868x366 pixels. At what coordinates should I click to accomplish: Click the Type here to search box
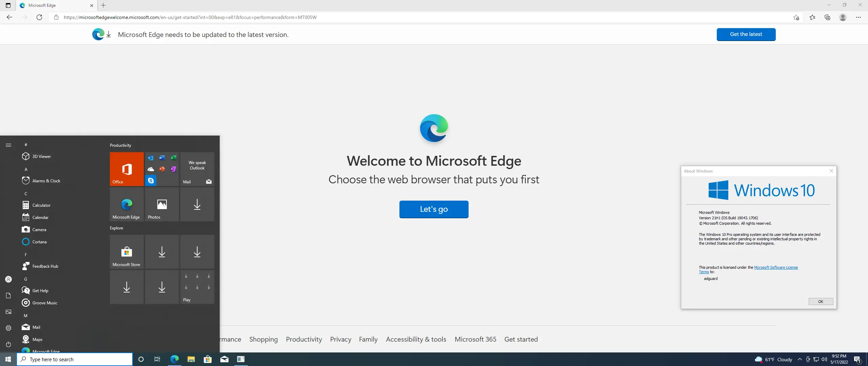75,359
